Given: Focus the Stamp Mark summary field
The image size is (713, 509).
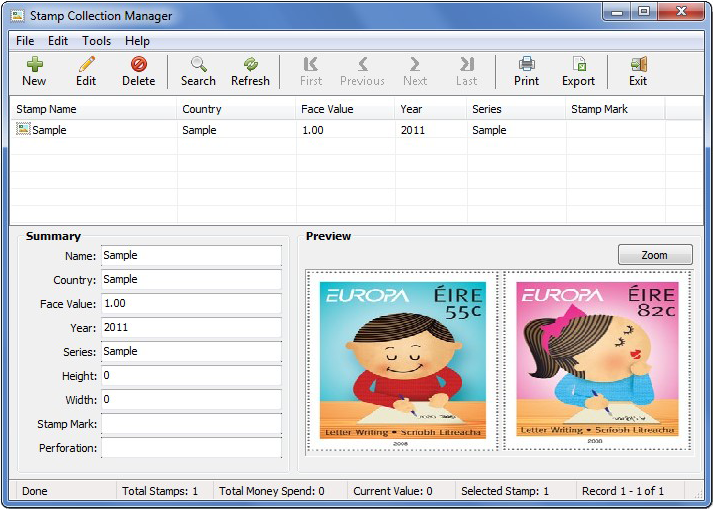Looking at the screenshot, I should [x=191, y=424].
